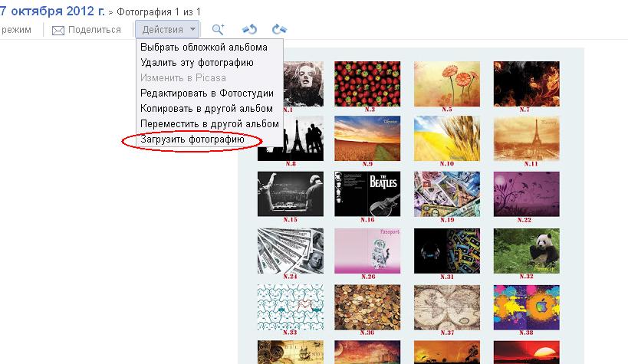Screen dimensions: 628x364
Task: Select Копировать в другой альбом
Action: tap(206, 109)
